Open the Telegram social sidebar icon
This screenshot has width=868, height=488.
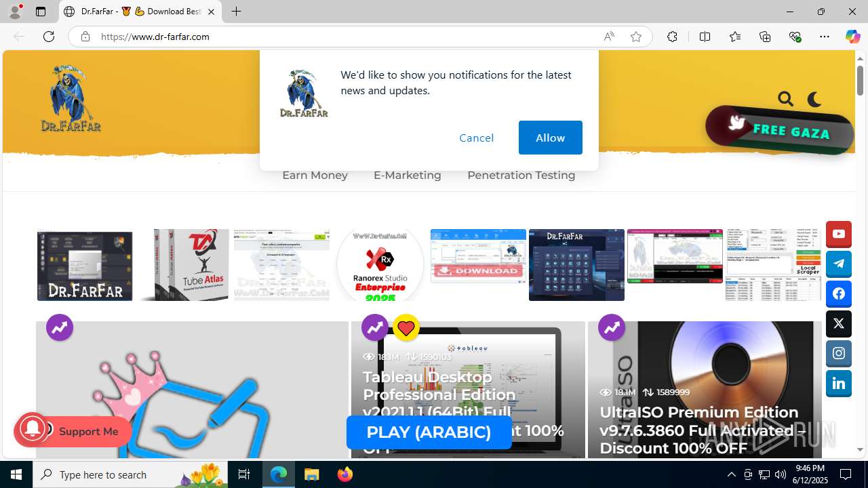(x=839, y=264)
